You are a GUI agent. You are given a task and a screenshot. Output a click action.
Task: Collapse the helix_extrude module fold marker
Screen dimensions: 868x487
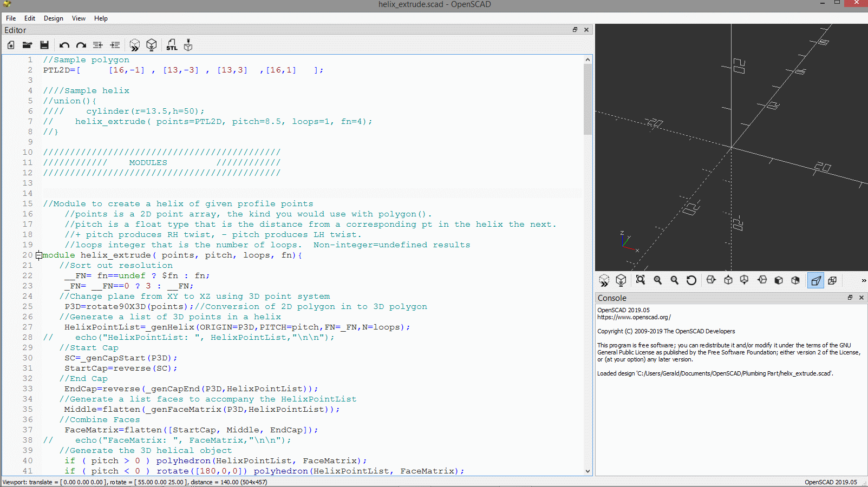pos(39,255)
